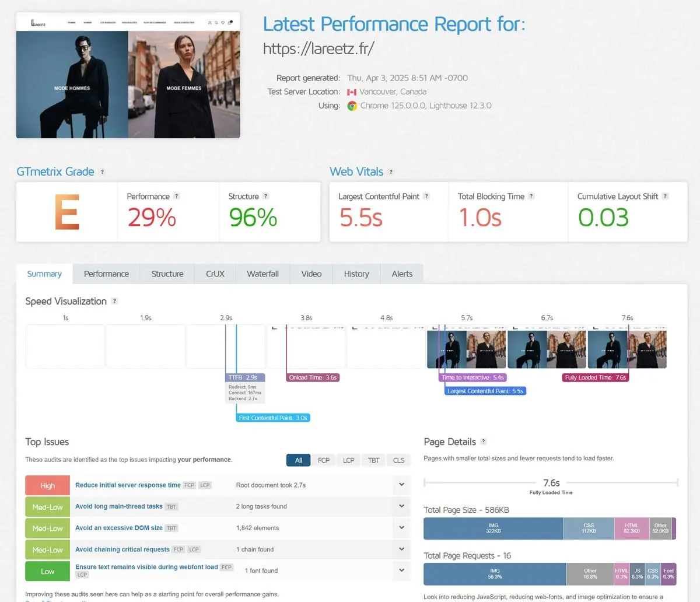Open the Waterfall tab

point(262,274)
